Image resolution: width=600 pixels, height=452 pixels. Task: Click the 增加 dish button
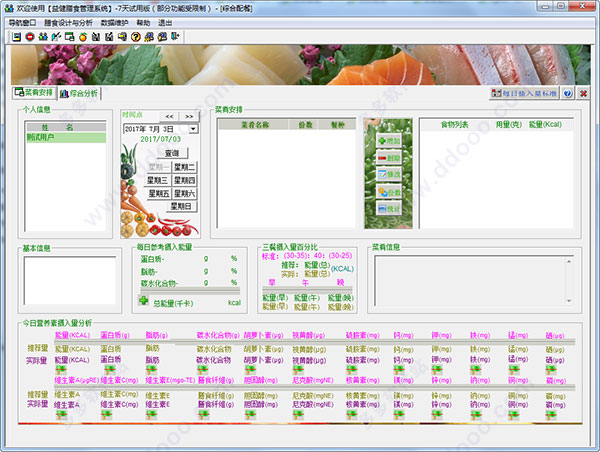click(389, 141)
